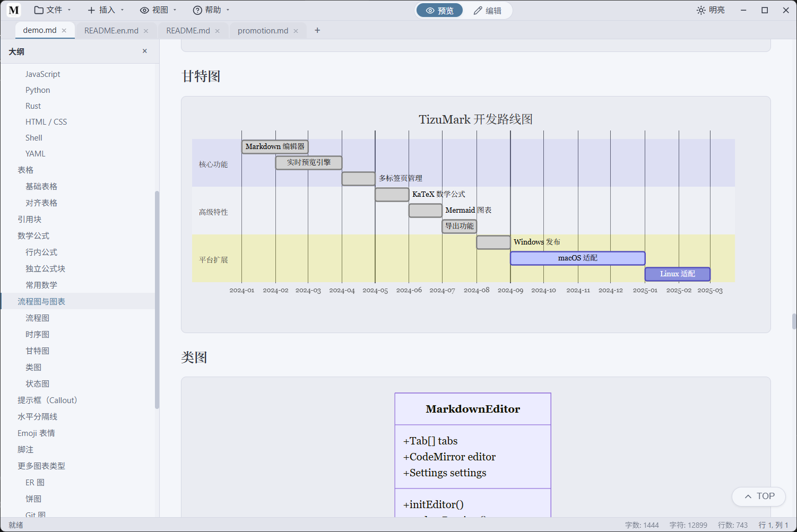Select 甘特图 in the outline
Screen dimensions: 797x532
tap(38, 351)
